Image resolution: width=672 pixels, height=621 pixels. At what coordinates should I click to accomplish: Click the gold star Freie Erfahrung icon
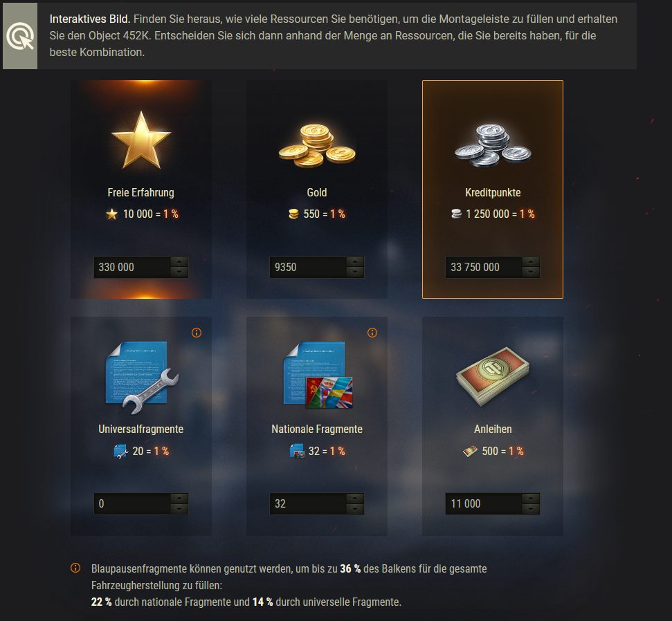pyautogui.click(x=141, y=140)
